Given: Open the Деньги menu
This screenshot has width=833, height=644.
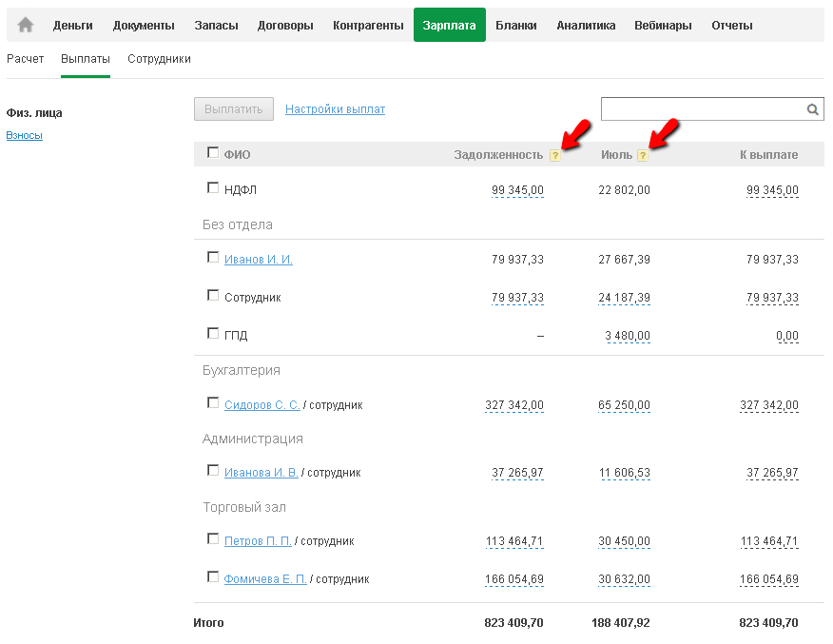Looking at the screenshot, I should (x=73, y=26).
